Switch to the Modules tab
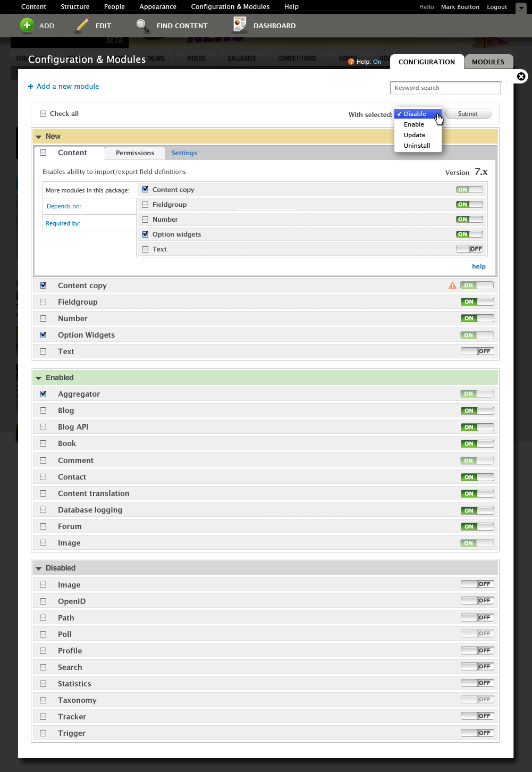This screenshot has height=772, width=532. 488,62
